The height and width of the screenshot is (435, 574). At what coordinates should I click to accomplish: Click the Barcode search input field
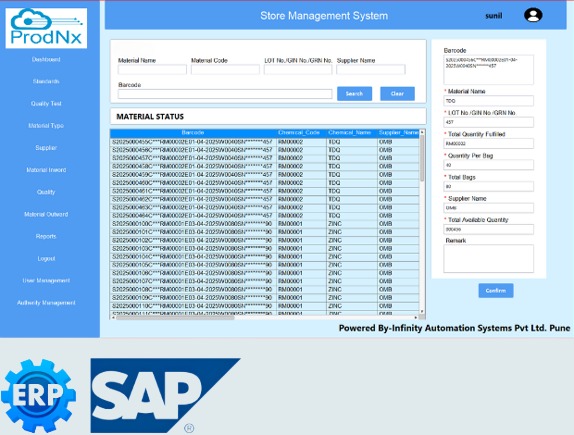point(225,94)
